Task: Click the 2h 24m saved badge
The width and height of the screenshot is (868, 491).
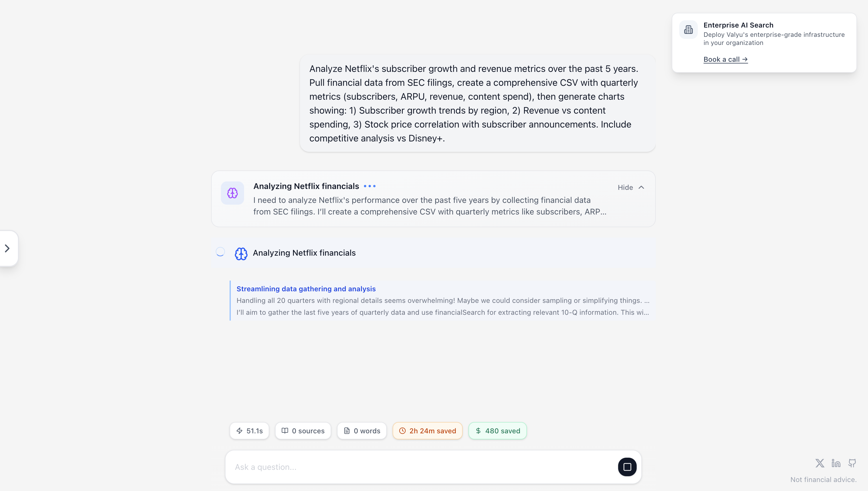Action: (x=427, y=431)
